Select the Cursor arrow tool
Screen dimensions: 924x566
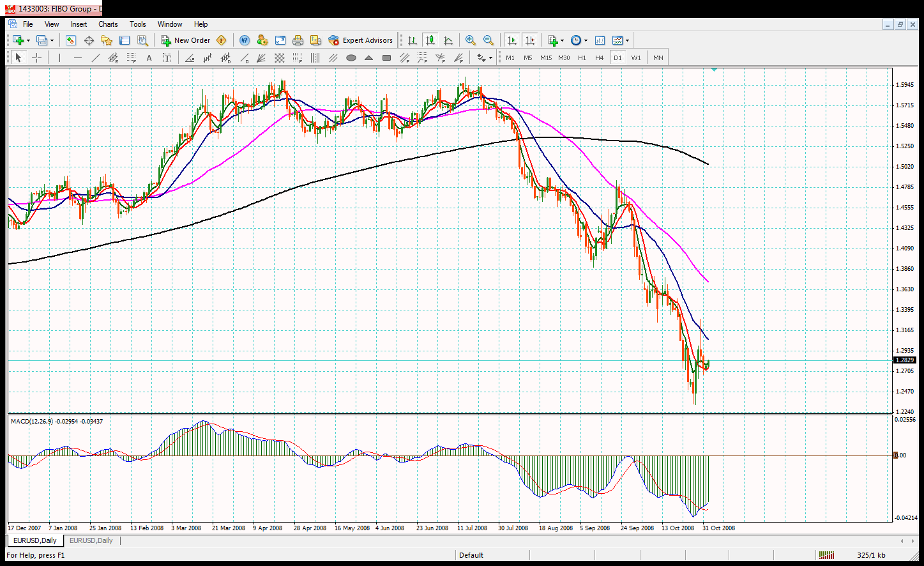(x=18, y=57)
